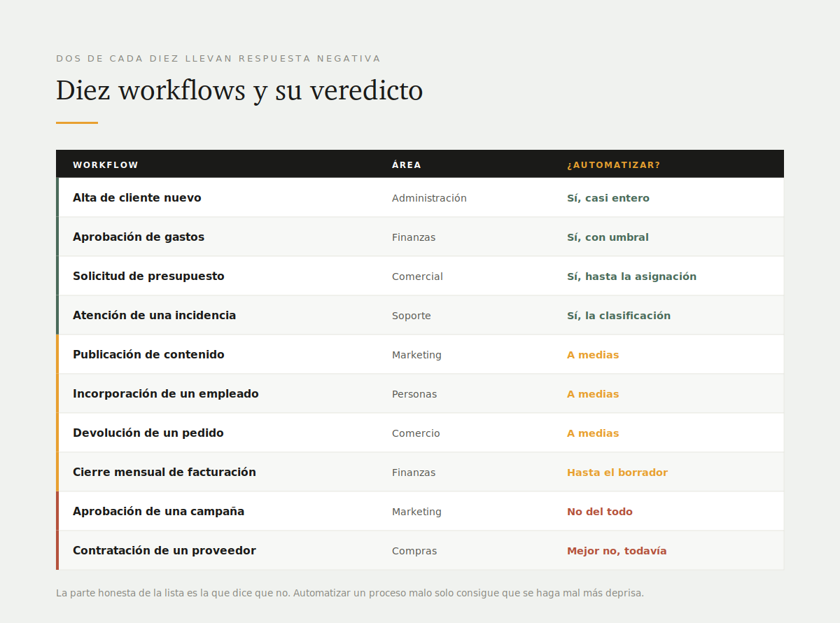The height and width of the screenshot is (623, 840).
Task: Select 'Solicitud de presupuesto' workflow name
Action: pos(148,276)
